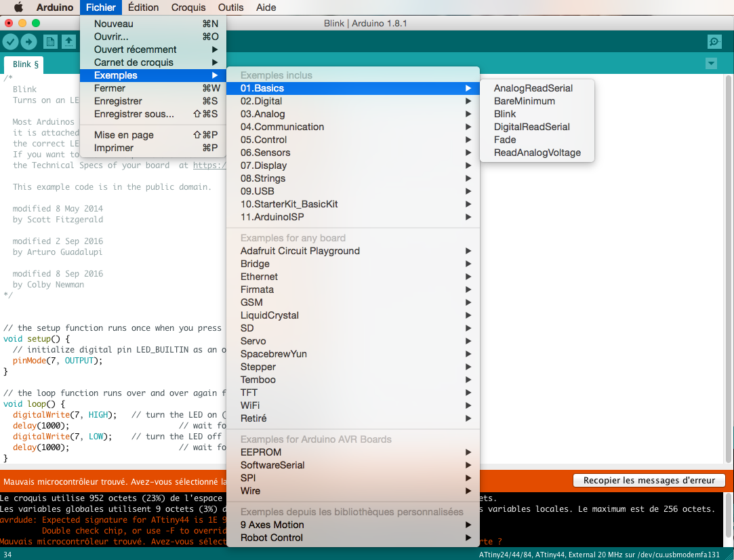
Task: Expand the 08.Strings examples submenu
Action: 353,178
